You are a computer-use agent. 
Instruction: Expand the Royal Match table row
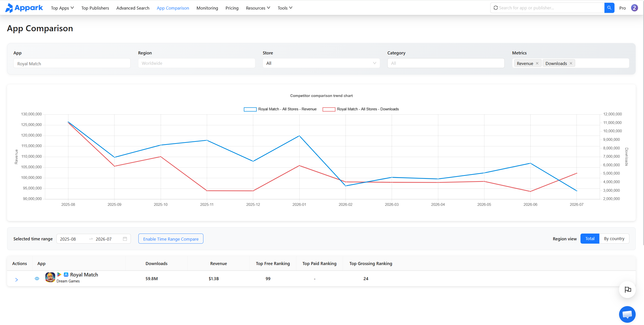point(17,280)
